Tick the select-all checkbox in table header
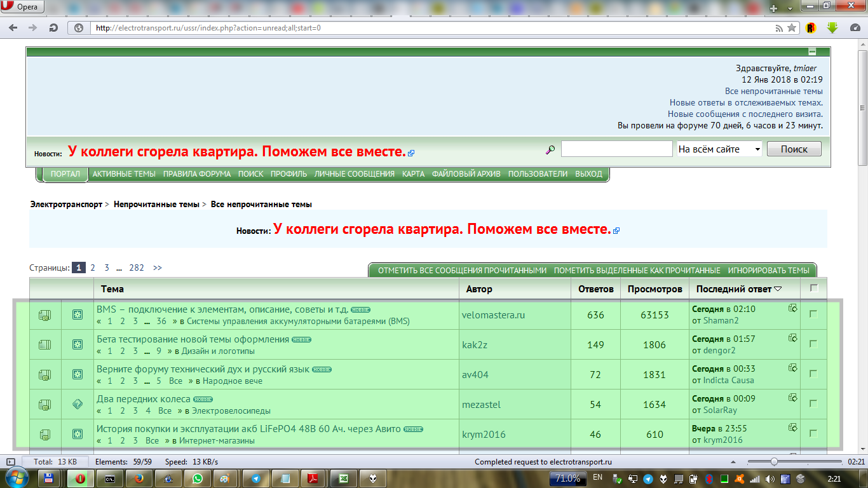This screenshot has width=868, height=488. coord(814,288)
